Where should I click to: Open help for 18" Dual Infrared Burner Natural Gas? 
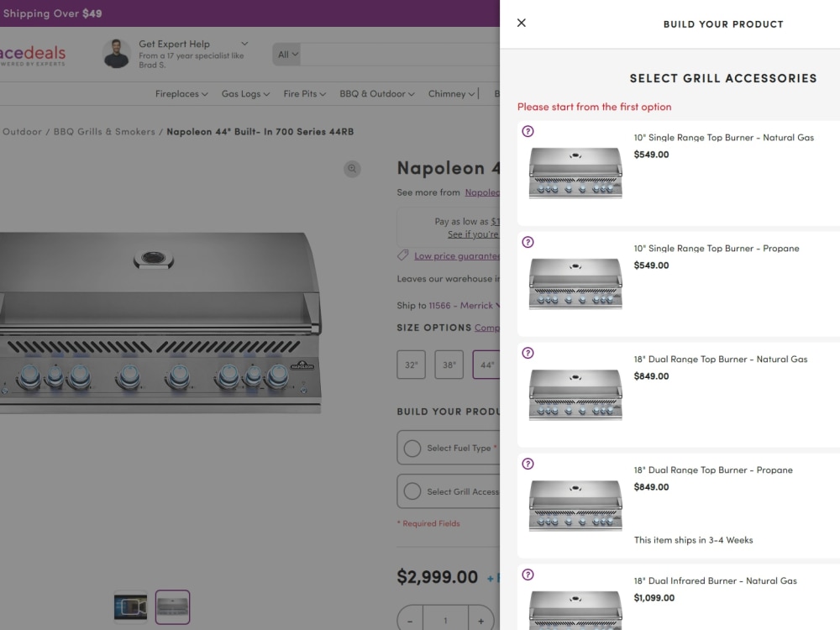(528, 575)
